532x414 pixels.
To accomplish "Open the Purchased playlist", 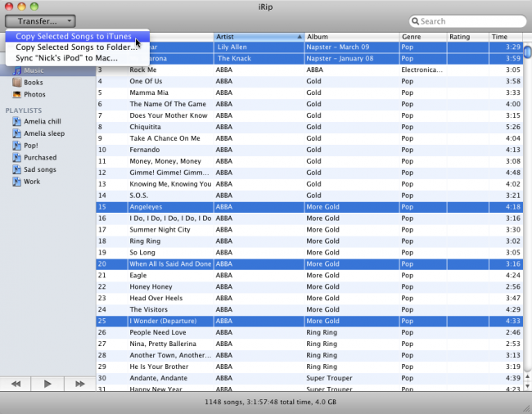I will click(40, 158).
